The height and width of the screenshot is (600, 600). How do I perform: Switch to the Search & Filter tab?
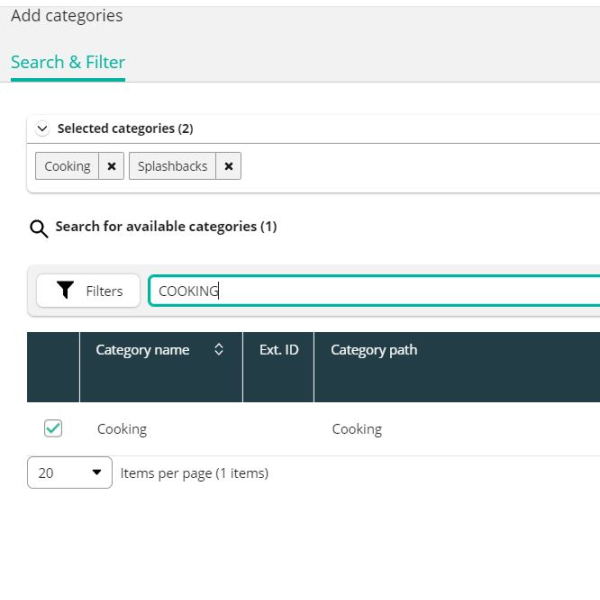point(68,62)
